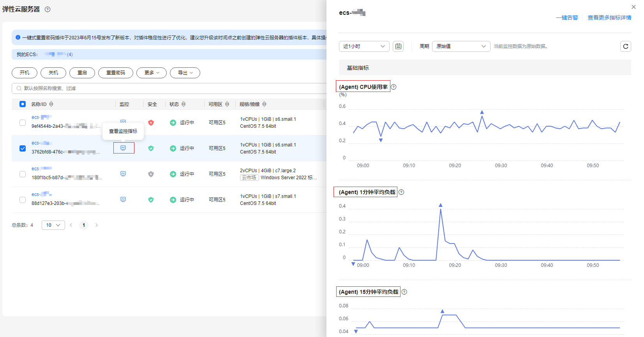Check the box for ecs 180f1bc5 row
The width and height of the screenshot is (644, 337).
tap(23, 174)
